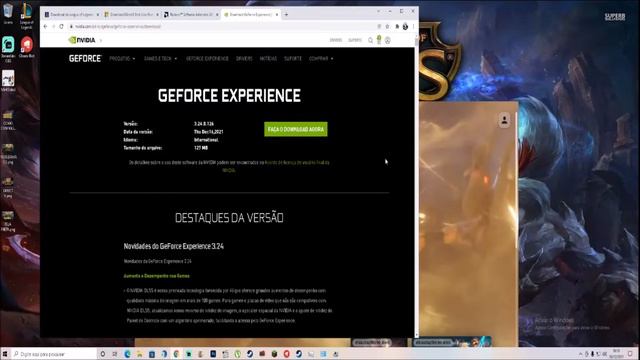640x360 pixels.
Task: Switch to the second Chrome tab
Action: 131,14
